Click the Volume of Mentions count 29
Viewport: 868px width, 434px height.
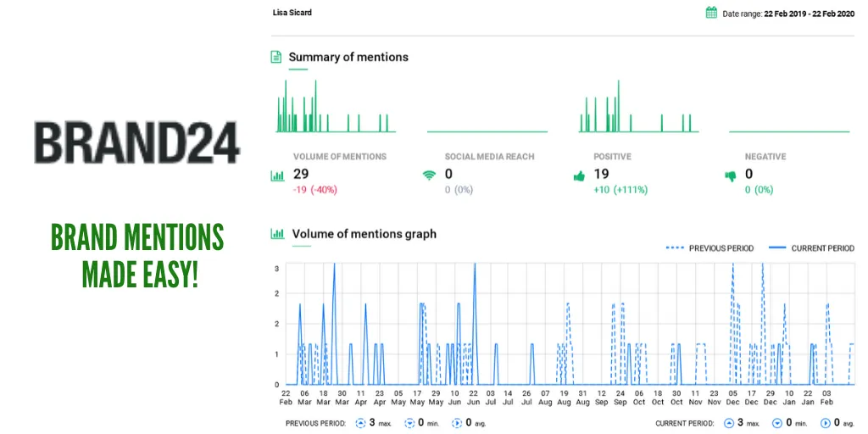click(x=301, y=175)
